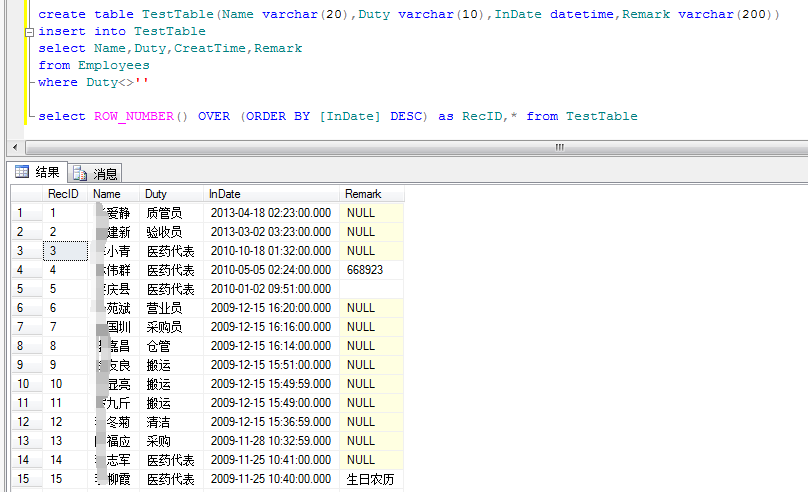
Task: Click the Name cell ending in 爱静
Action: point(113,213)
